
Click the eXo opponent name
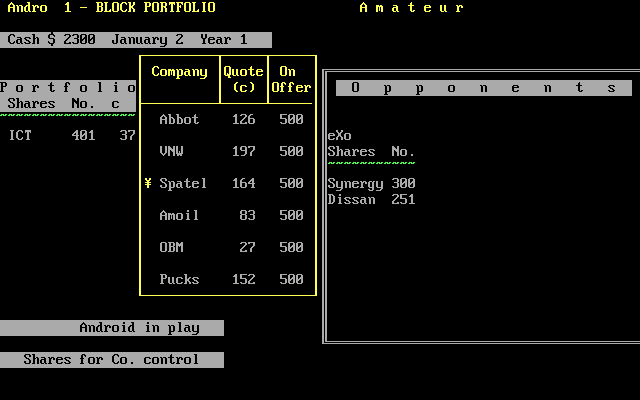[x=340, y=136]
